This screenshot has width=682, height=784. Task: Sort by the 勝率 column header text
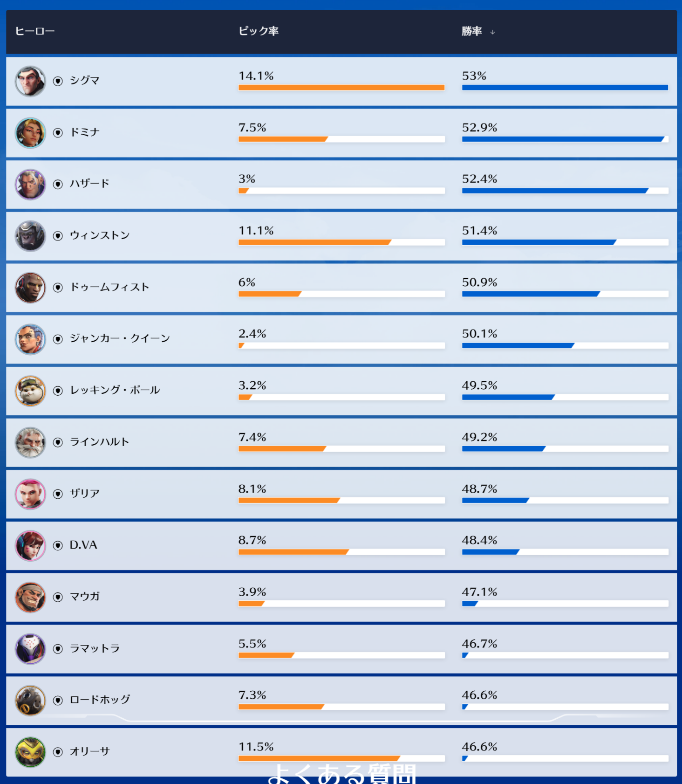(471, 31)
